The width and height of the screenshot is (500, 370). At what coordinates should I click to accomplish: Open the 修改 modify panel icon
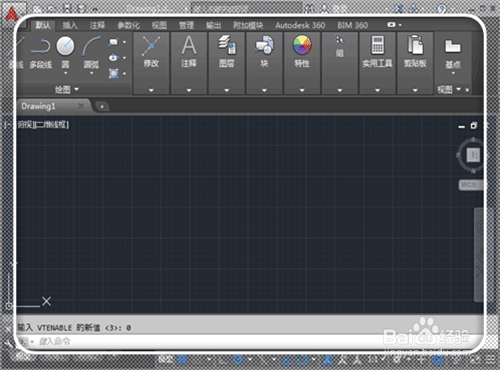[151, 46]
